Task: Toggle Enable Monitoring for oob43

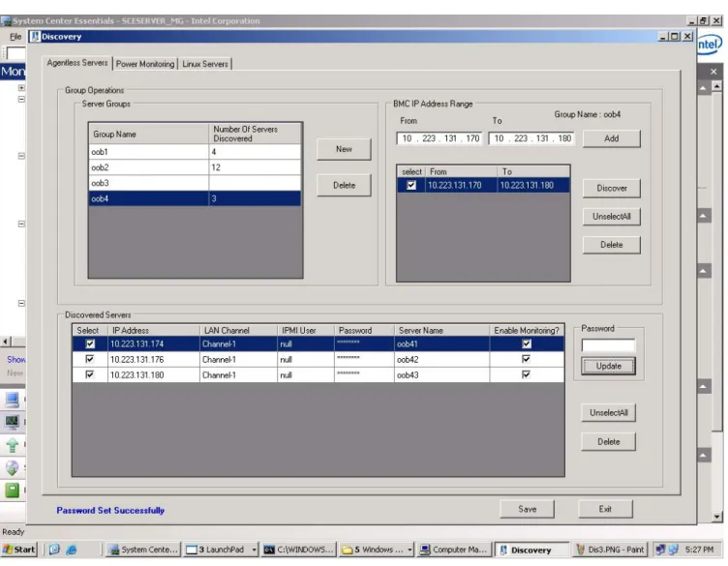Action: click(527, 374)
